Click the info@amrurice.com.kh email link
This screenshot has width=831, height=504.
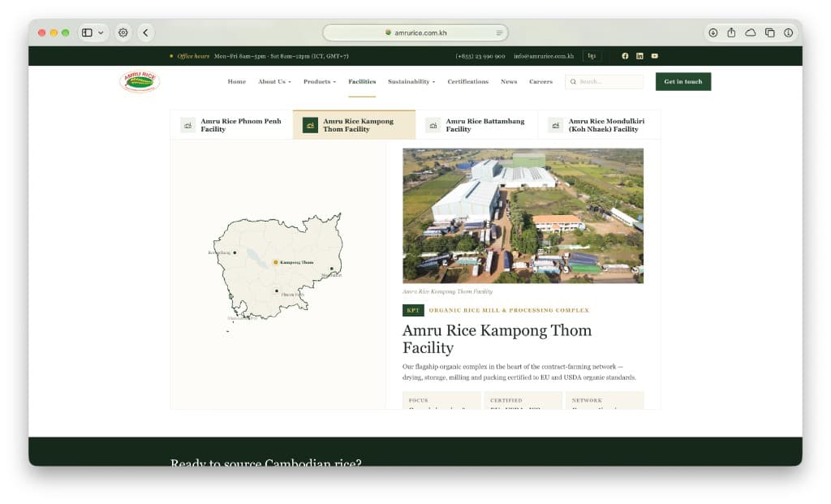(x=544, y=56)
